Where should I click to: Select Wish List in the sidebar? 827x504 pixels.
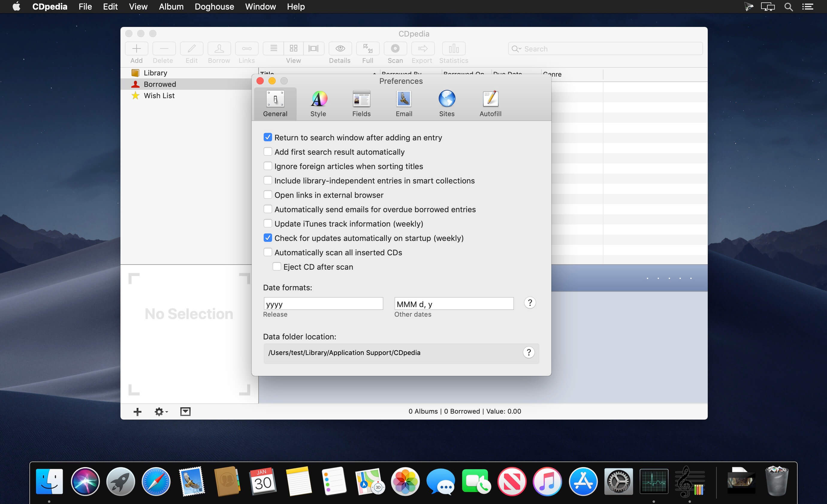click(159, 96)
